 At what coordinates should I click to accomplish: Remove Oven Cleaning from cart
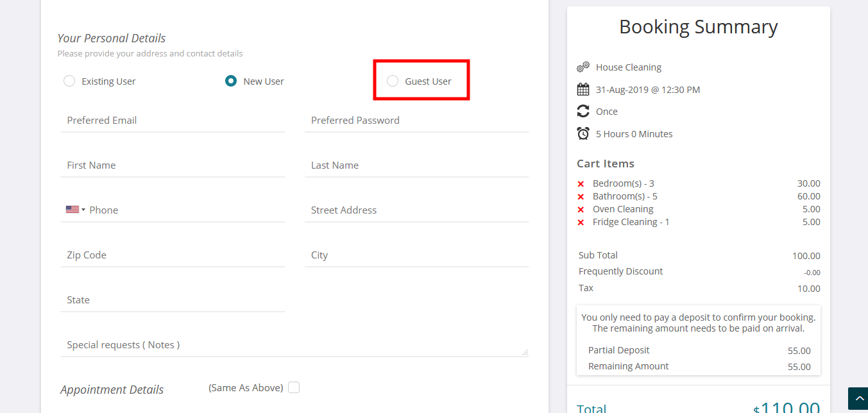(581, 210)
